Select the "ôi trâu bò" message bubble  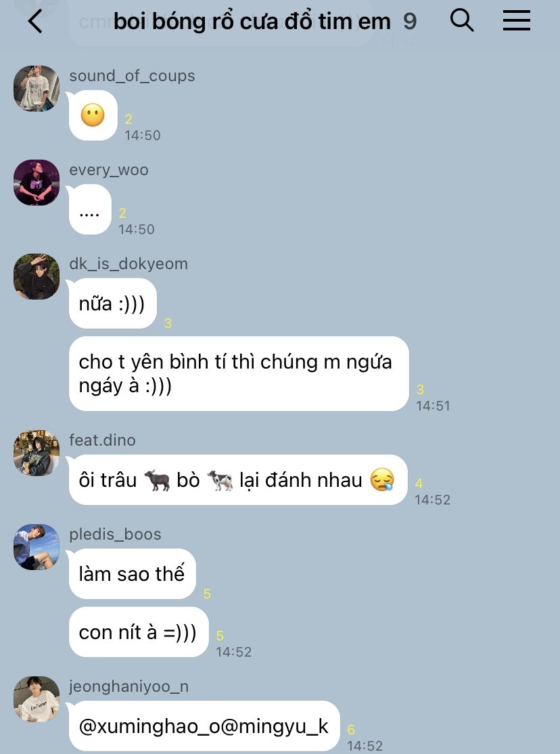click(x=238, y=480)
